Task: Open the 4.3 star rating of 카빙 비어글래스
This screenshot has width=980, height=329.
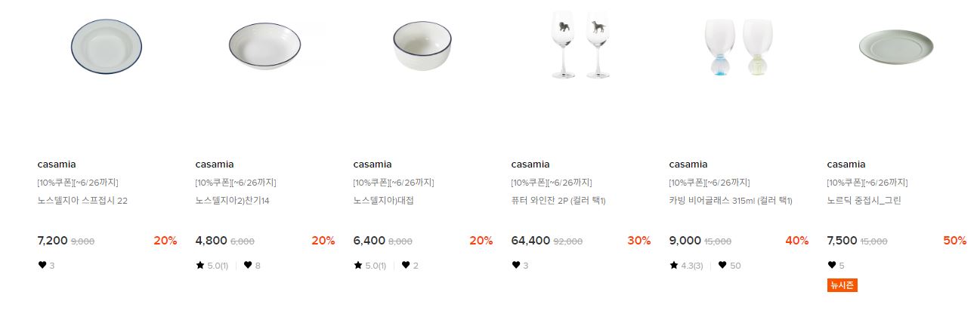Action: [x=686, y=266]
